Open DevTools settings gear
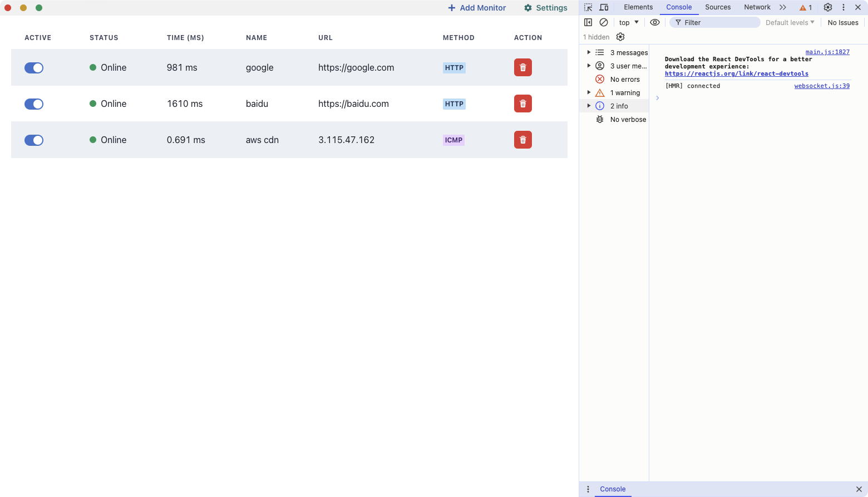Viewport: 868px width, 497px height. tap(828, 7)
